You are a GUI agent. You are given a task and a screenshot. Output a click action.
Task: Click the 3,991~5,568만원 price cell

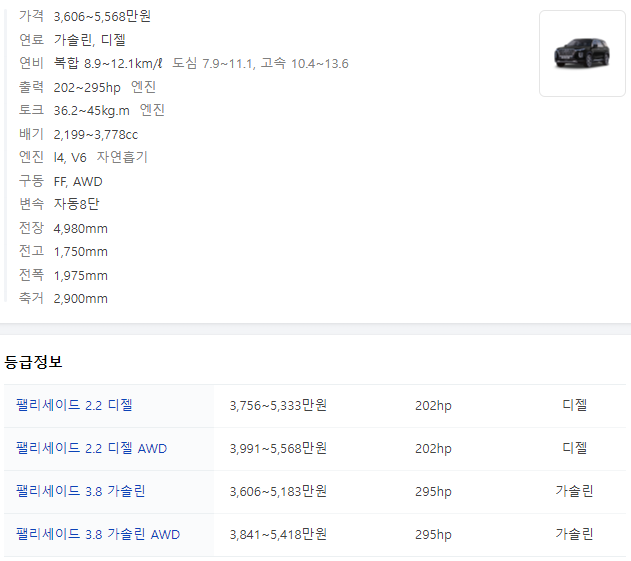[278, 448]
